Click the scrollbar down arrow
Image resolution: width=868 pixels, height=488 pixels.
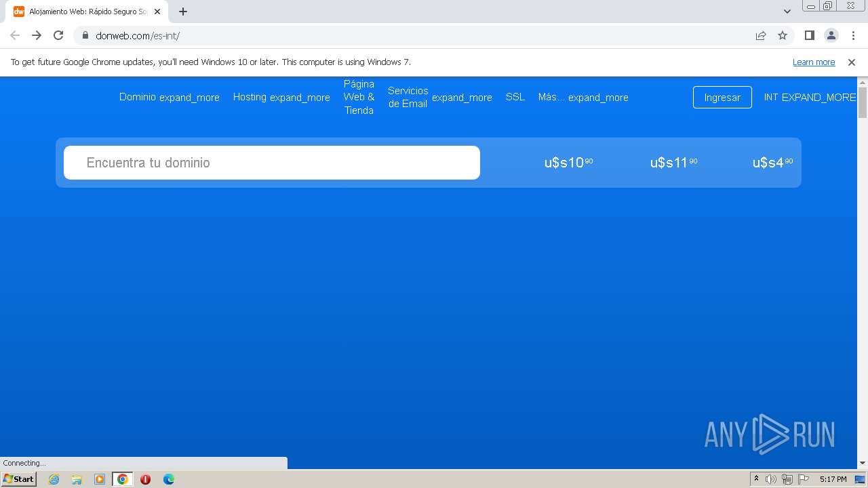point(863,463)
